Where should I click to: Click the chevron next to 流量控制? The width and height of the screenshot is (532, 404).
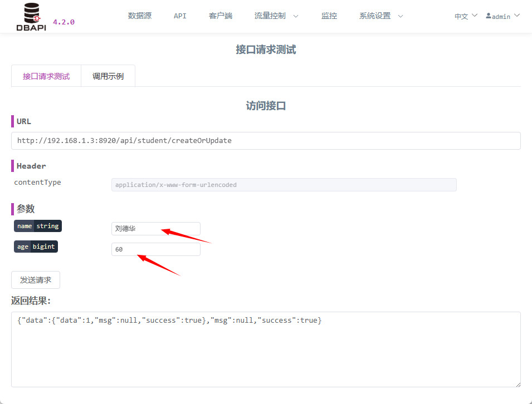[295, 16]
